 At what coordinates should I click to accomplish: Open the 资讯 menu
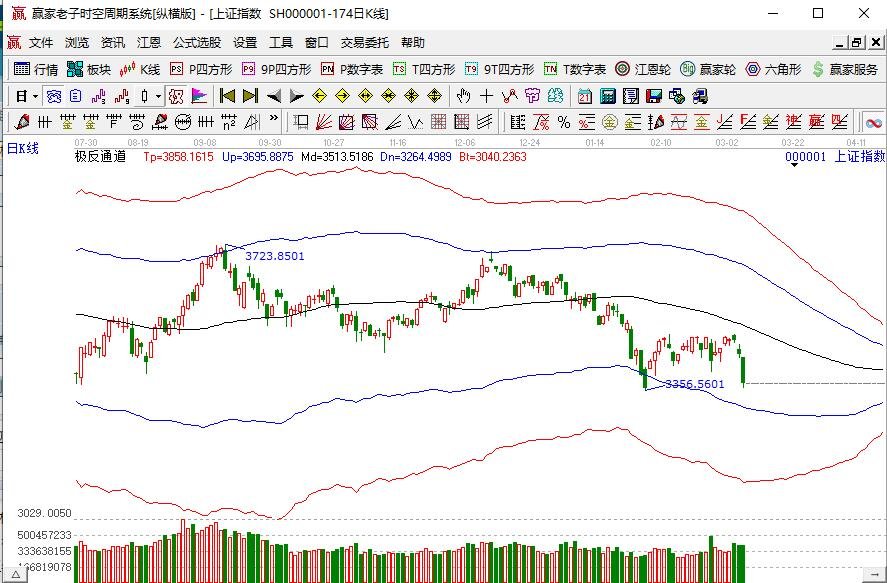113,42
